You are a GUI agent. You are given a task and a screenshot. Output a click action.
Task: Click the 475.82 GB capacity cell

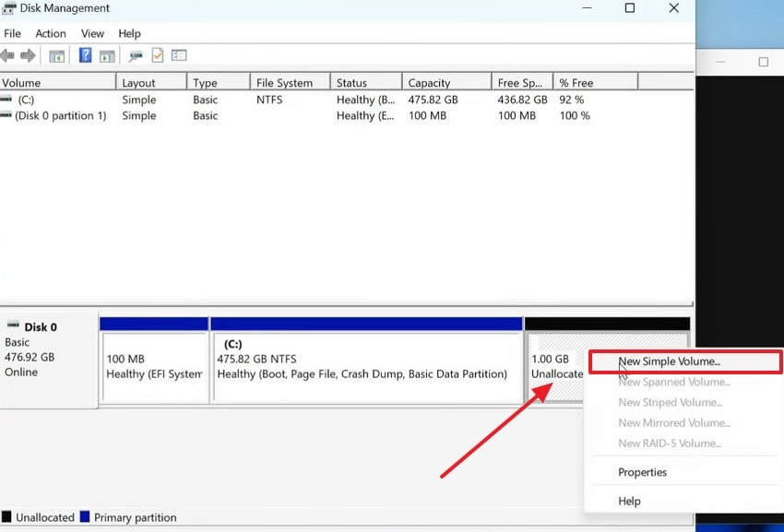(x=433, y=100)
